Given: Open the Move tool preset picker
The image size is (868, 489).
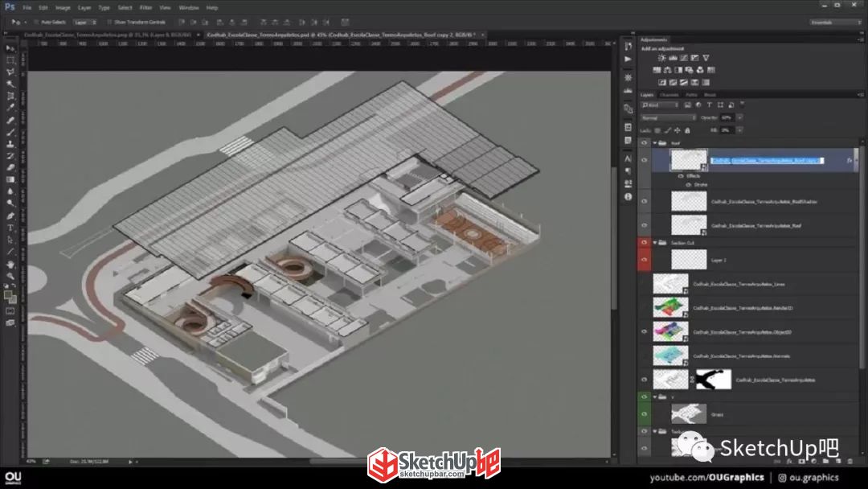Looking at the screenshot, I should tap(18, 23).
